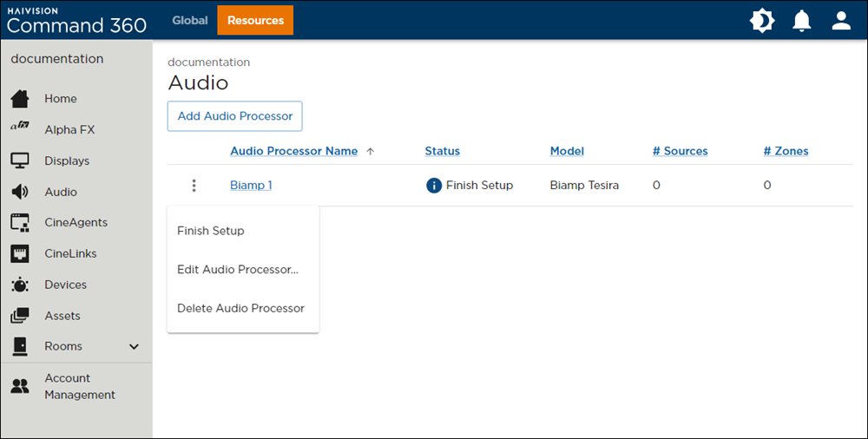The width and height of the screenshot is (868, 439).
Task: Click the Add Audio Processor button
Action: [234, 116]
